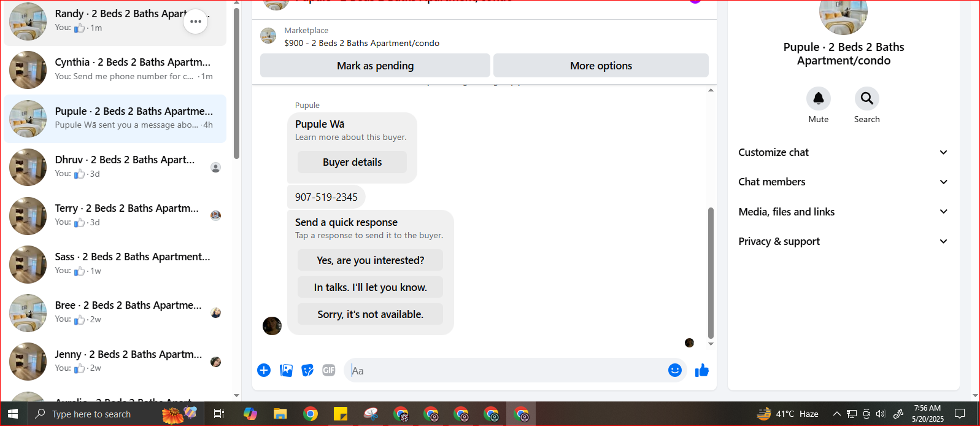
Task: View Buyer details for Pupule Wā
Action: [352, 162]
